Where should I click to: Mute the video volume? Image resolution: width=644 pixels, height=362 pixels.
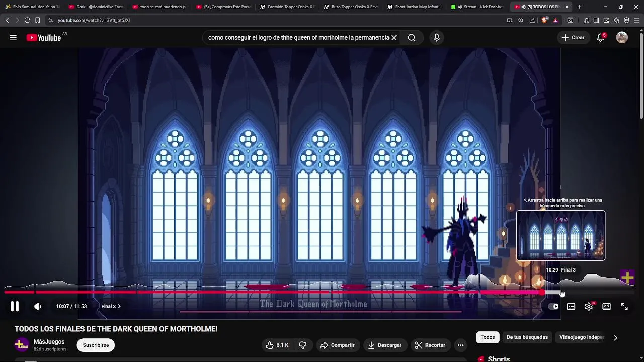(38, 306)
